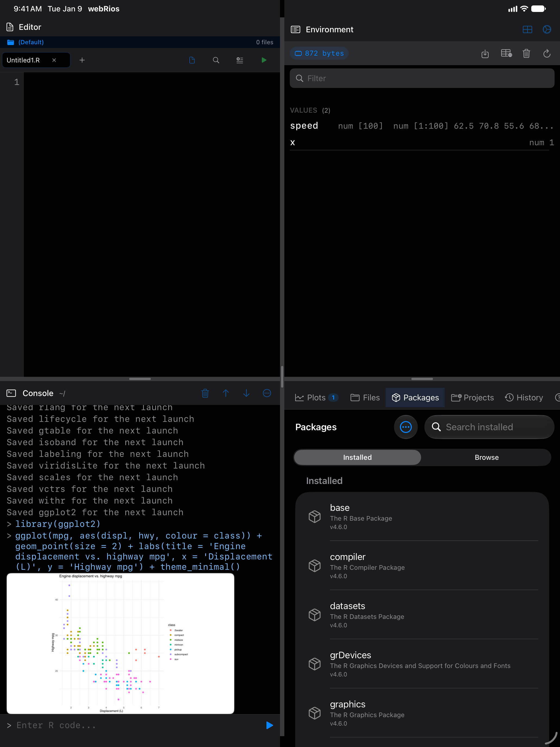Switch to the Browse segment
Image resolution: width=560 pixels, height=747 pixels.
coord(486,457)
